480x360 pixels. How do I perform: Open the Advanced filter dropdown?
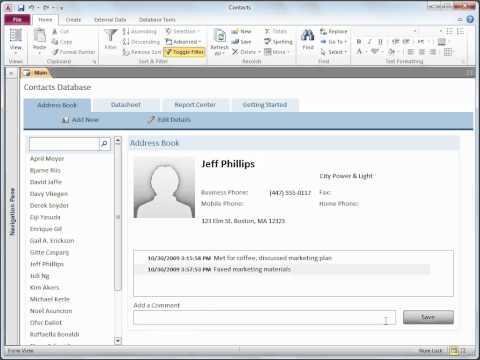[184, 42]
